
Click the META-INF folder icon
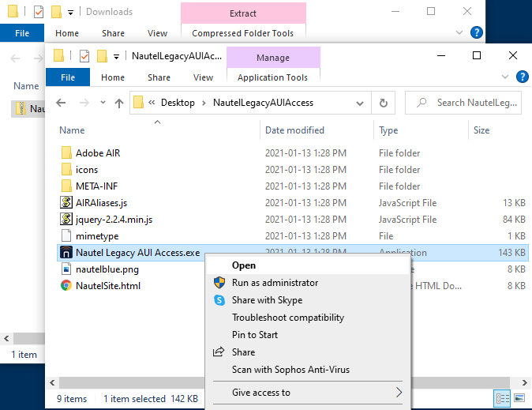pos(66,186)
